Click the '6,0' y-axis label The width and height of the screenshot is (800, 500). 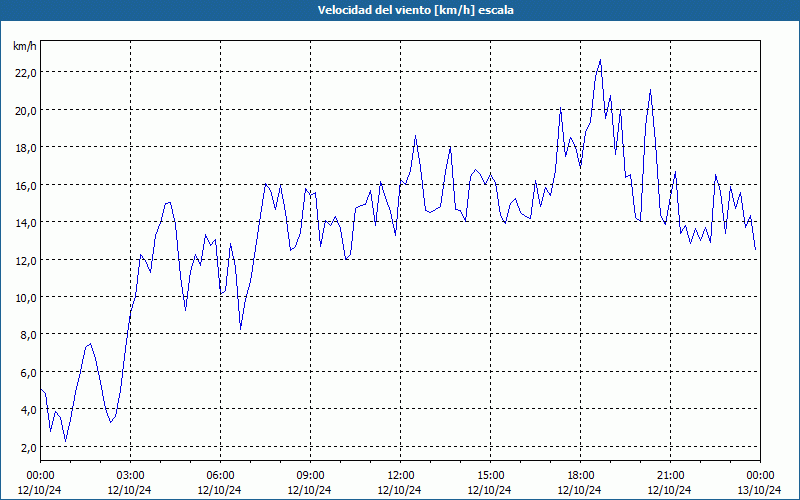(x=28, y=372)
